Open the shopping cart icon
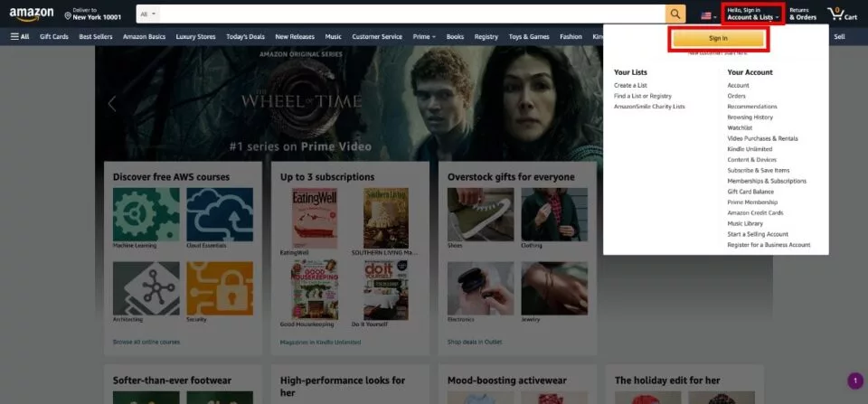Viewport: 868px width, 404px height. pos(841,14)
